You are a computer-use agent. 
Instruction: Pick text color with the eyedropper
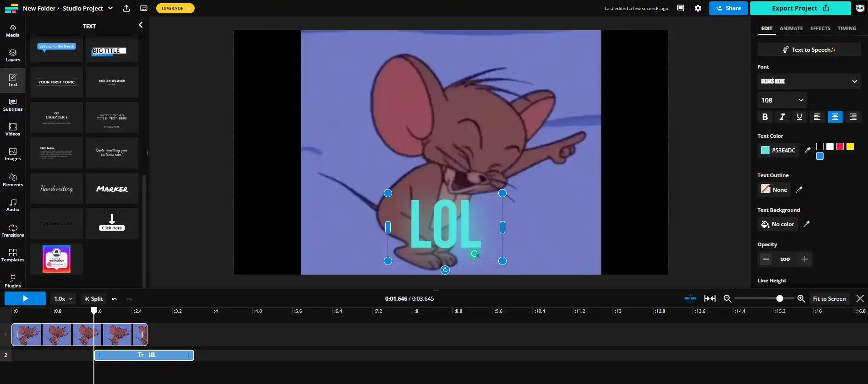tap(808, 150)
